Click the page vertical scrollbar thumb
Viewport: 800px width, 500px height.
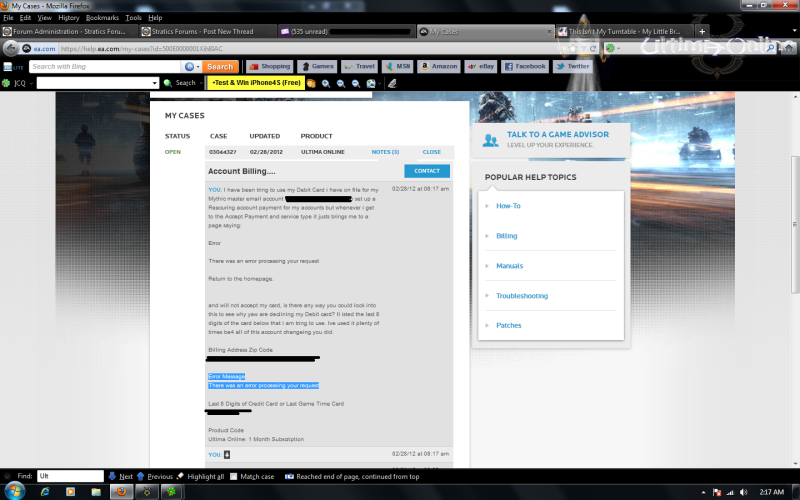click(x=795, y=224)
